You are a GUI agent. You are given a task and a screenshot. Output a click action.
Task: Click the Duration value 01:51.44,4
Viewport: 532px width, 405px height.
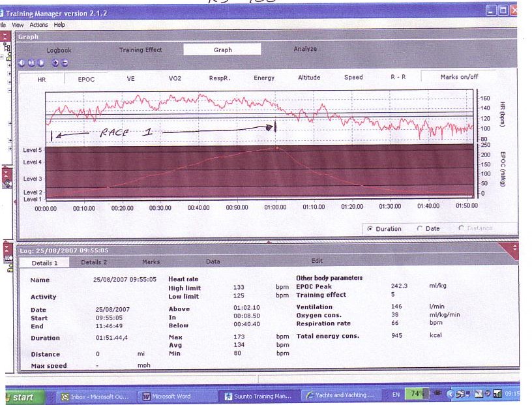coord(111,338)
